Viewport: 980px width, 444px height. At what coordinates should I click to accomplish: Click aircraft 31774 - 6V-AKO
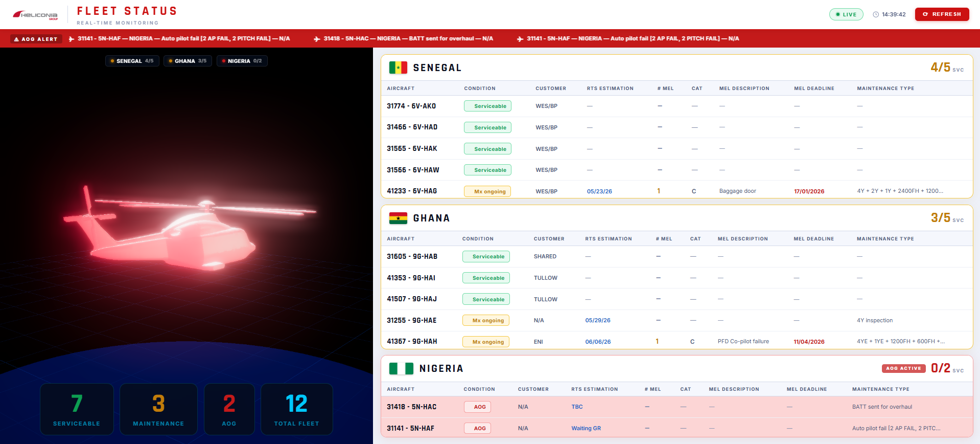pyautogui.click(x=411, y=106)
